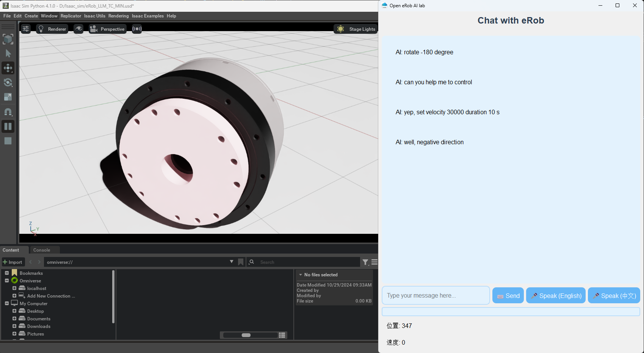Switch to the Console tab
This screenshot has width=644, height=353.
click(x=42, y=250)
